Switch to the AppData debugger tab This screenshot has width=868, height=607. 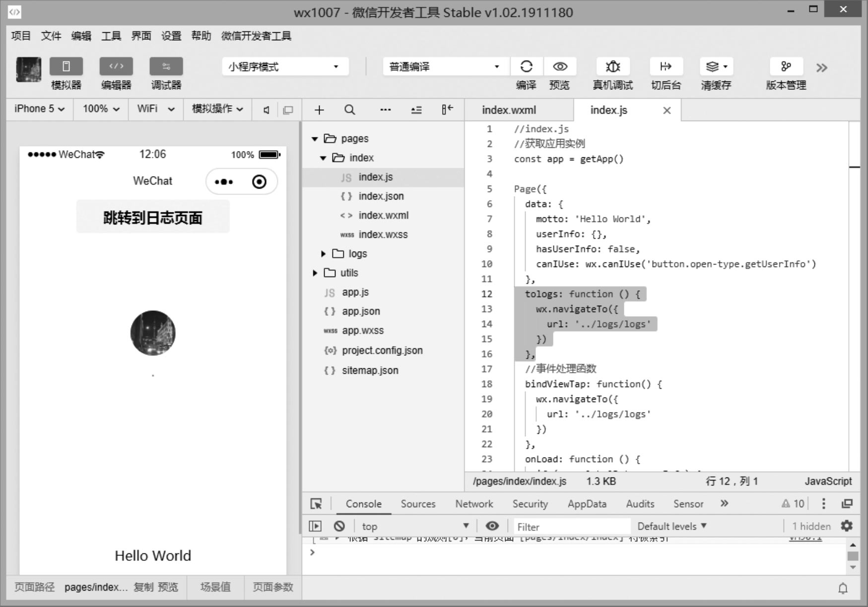point(587,504)
